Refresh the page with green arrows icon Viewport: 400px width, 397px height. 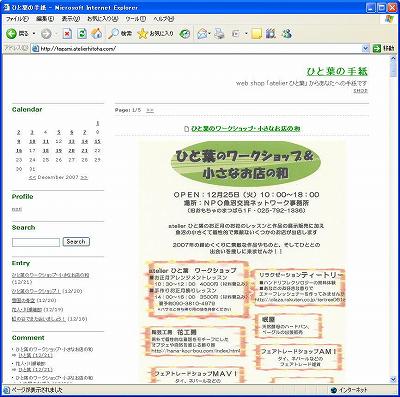(x=82, y=33)
